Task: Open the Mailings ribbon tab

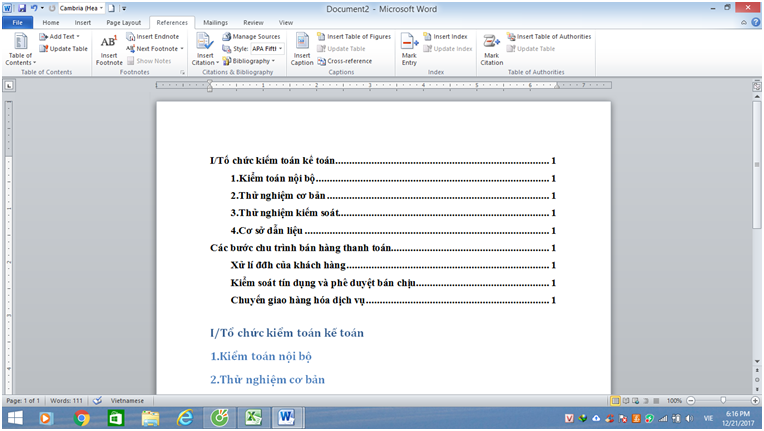Action: 215,21
